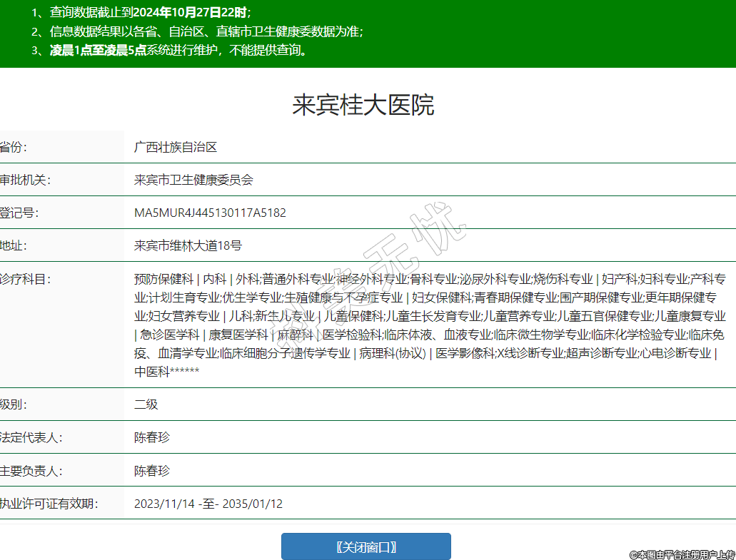Image resolution: width=736 pixels, height=560 pixels.
Task: Click the address 来宾市维林大道18号
Action: [x=188, y=245]
